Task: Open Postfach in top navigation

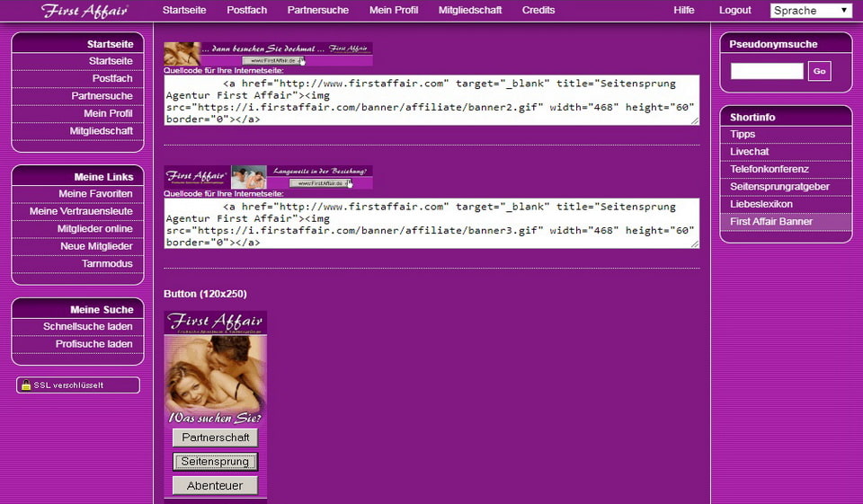Action: point(246,11)
